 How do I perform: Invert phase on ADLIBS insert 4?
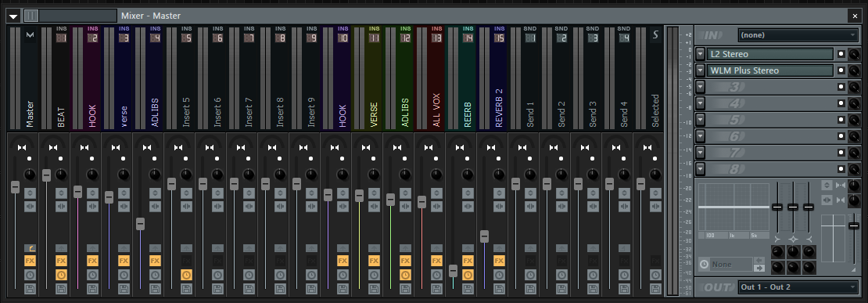(x=155, y=193)
